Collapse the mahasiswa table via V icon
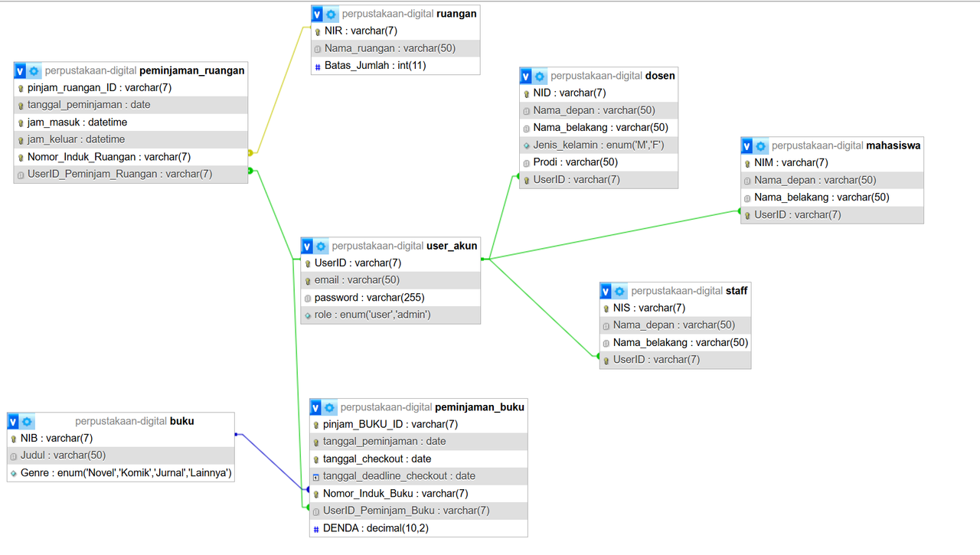The width and height of the screenshot is (980, 555). (x=747, y=145)
